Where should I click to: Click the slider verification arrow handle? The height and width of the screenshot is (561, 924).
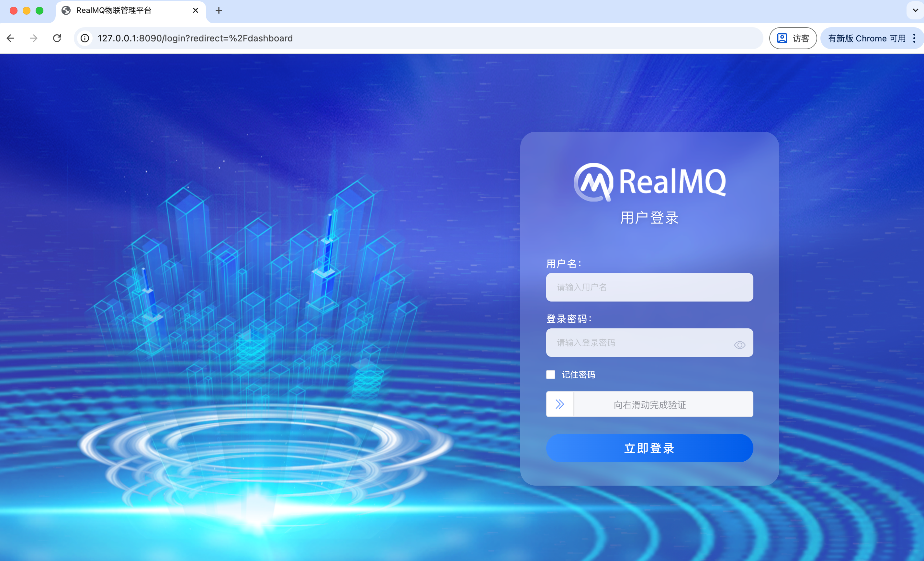pos(559,404)
